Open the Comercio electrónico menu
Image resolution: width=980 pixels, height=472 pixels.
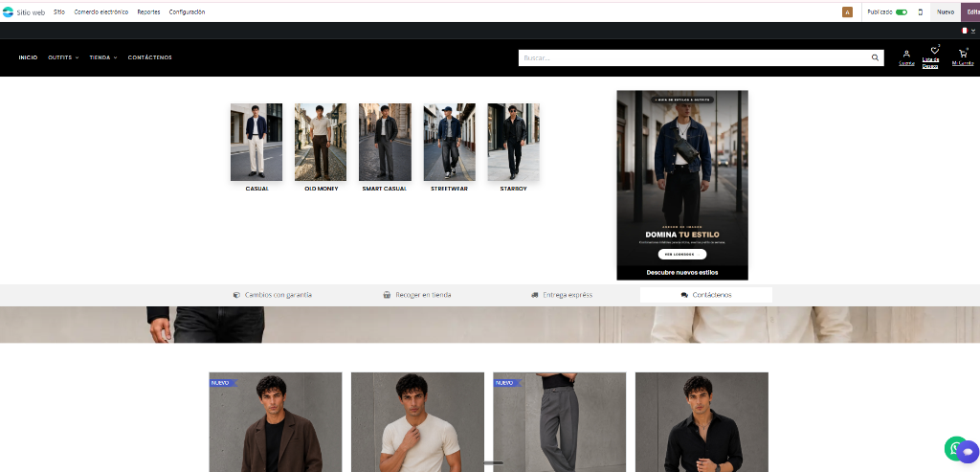point(101,11)
